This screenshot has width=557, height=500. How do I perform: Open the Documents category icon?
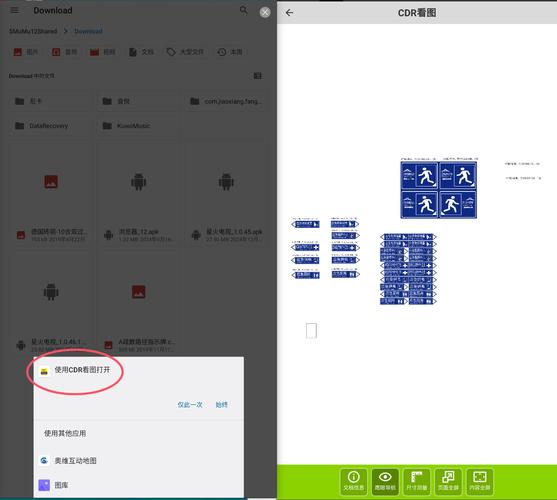[x=141, y=52]
